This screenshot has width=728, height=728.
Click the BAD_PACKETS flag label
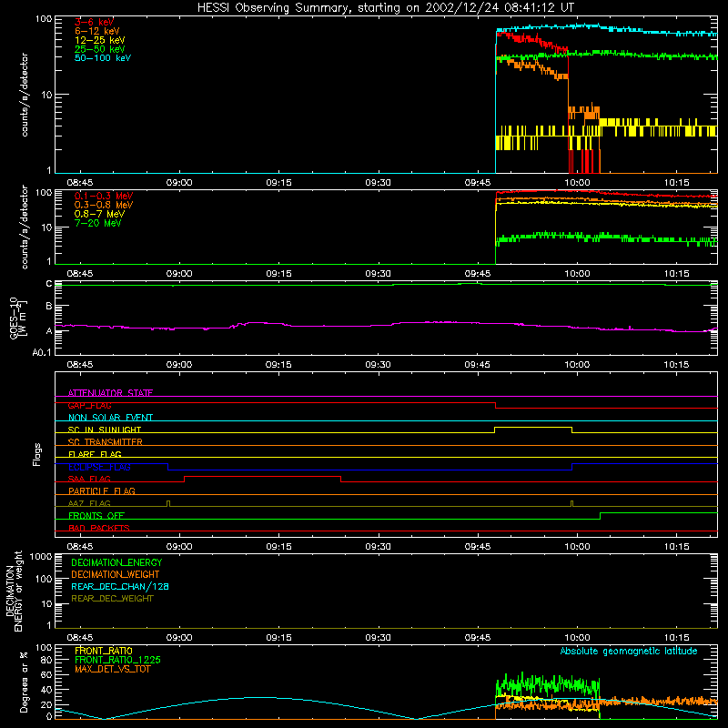99,528
